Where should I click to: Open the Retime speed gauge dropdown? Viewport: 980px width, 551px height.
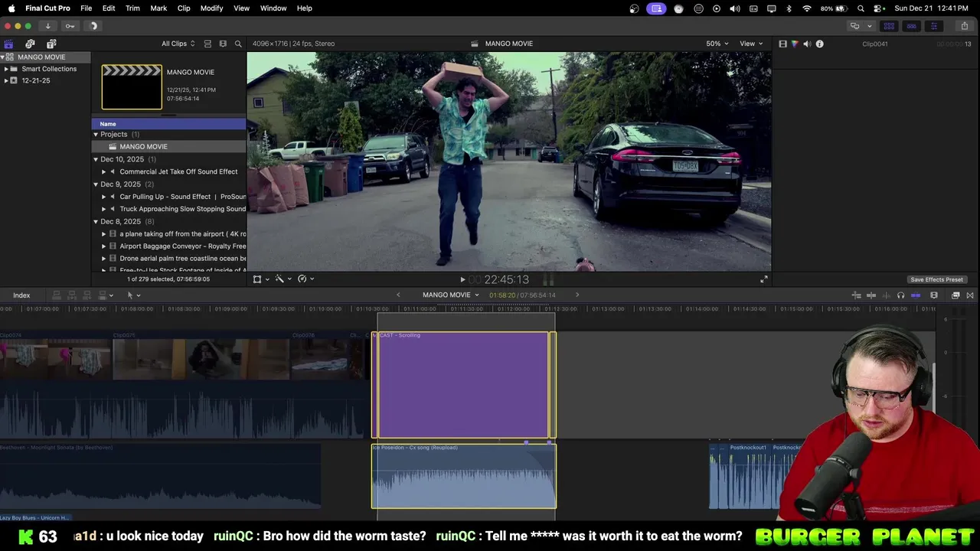305,279
